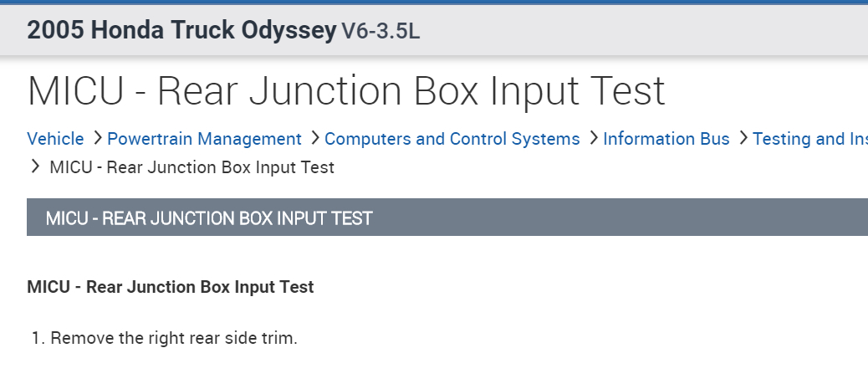Screen dimensions: 868x389
Task: Navigate to Information Bus breadcrumb
Action: (x=666, y=139)
